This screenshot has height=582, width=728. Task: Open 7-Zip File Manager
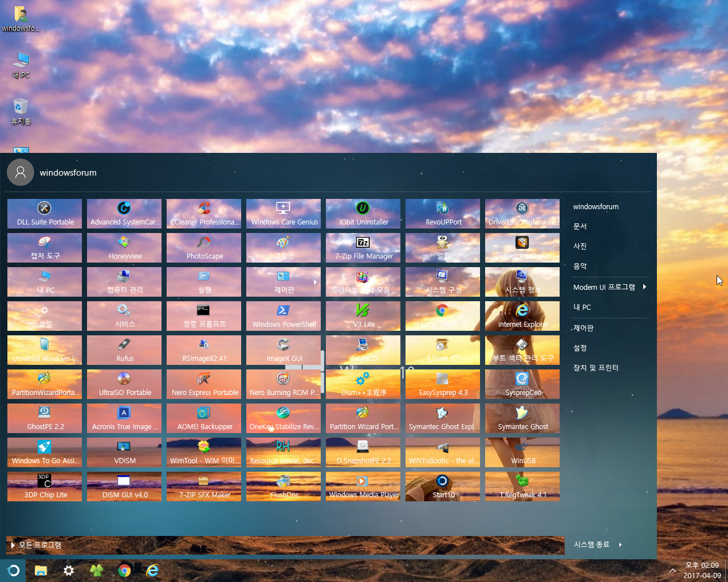tap(363, 248)
